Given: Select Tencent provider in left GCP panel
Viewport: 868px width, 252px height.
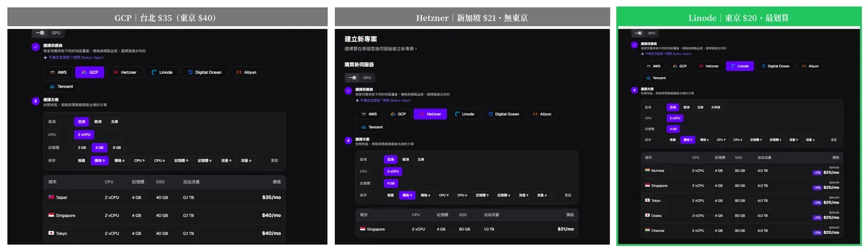Looking at the screenshot, I should (x=61, y=86).
